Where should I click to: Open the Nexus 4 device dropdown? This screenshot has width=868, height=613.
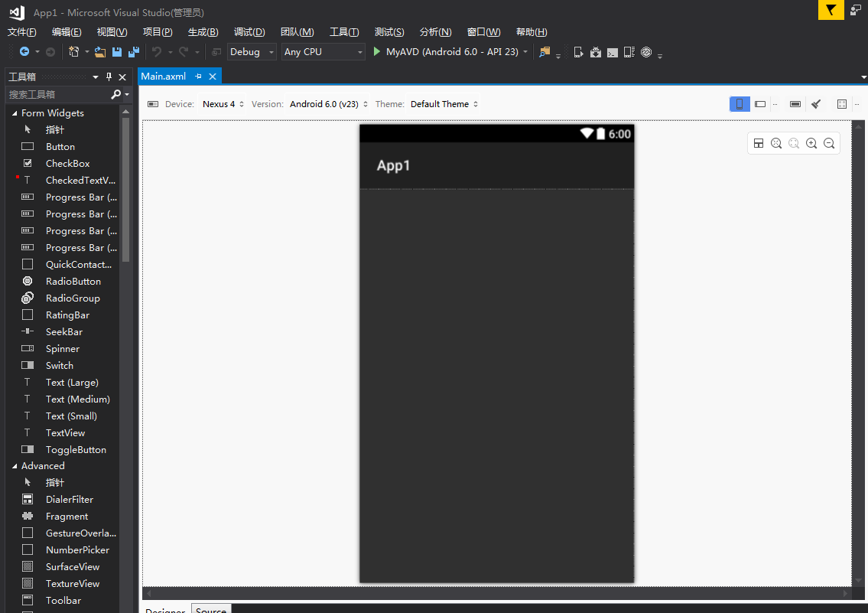pos(223,104)
